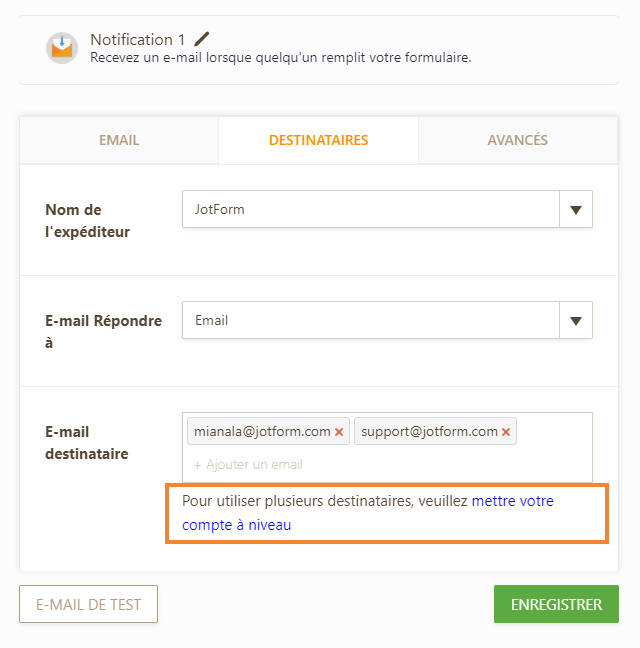Image resolution: width=640 pixels, height=648 pixels.
Task: Click the Ajouter un email input
Action: 300,465
